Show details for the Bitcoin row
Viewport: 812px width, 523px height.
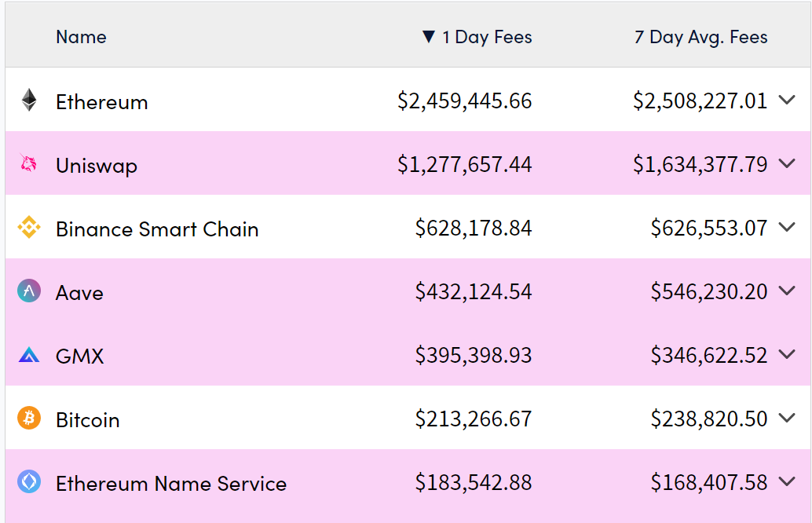click(787, 419)
